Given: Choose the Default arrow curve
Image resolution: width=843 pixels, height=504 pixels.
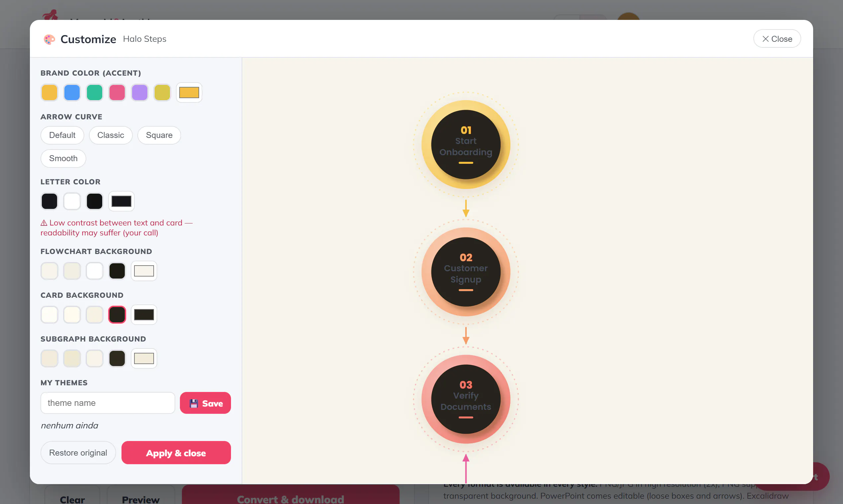Looking at the screenshot, I should click(62, 135).
